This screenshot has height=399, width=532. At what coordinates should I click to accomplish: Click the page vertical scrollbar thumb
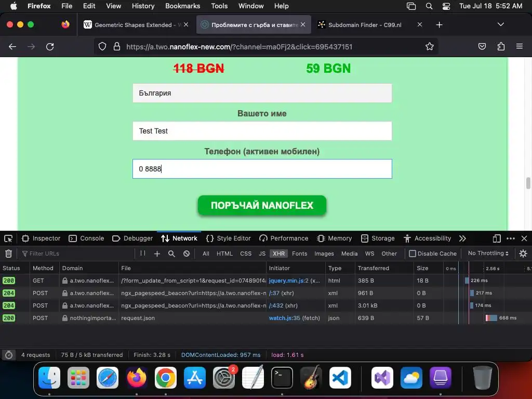[x=528, y=183]
